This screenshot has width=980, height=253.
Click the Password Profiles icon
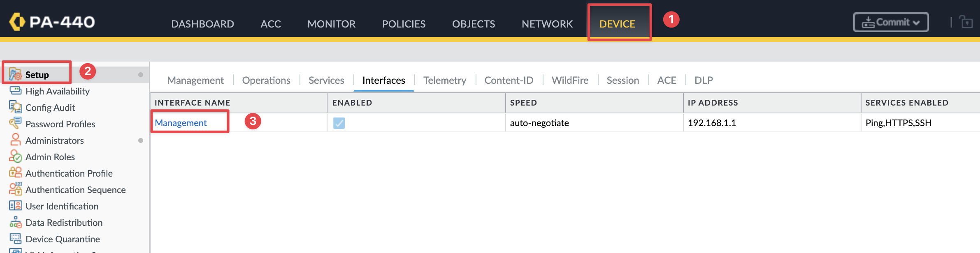[x=15, y=123]
